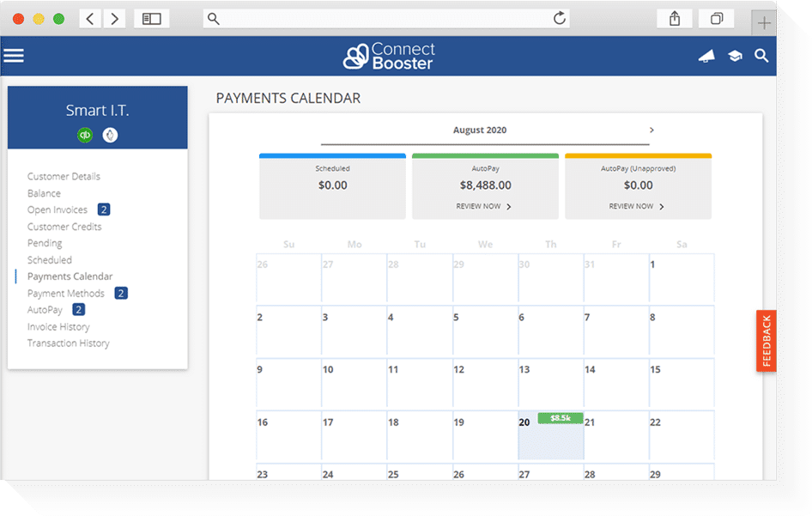Go forward with browser forward arrow
Viewport: 812px width, 516px height.
(x=114, y=19)
